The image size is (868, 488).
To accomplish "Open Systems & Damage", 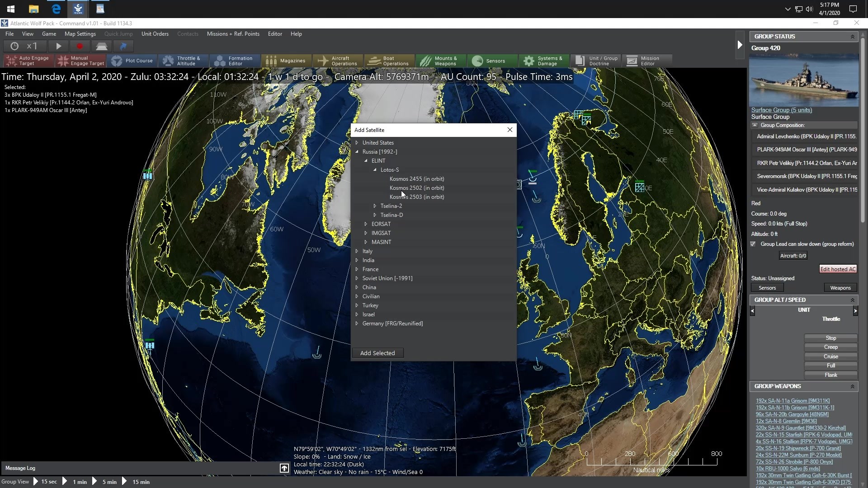I will click(x=544, y=61).
